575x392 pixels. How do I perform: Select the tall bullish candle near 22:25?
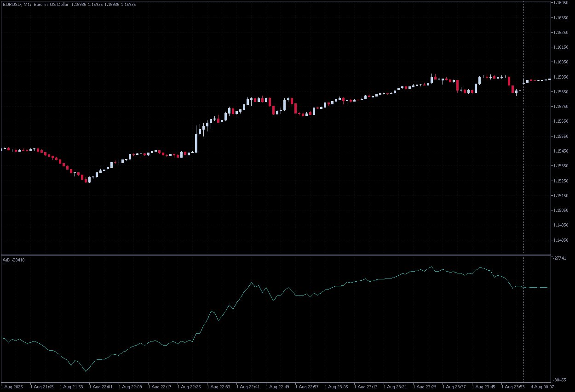pos(196,142)
